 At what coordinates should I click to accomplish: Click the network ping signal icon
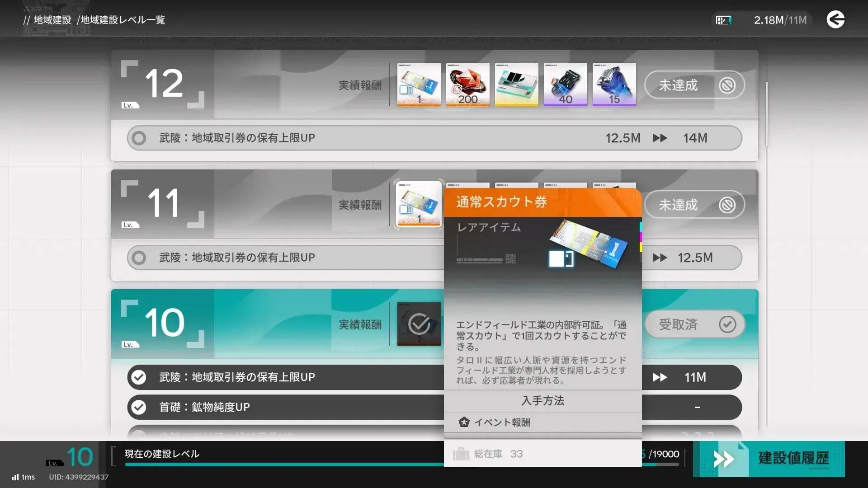point(15,477)
